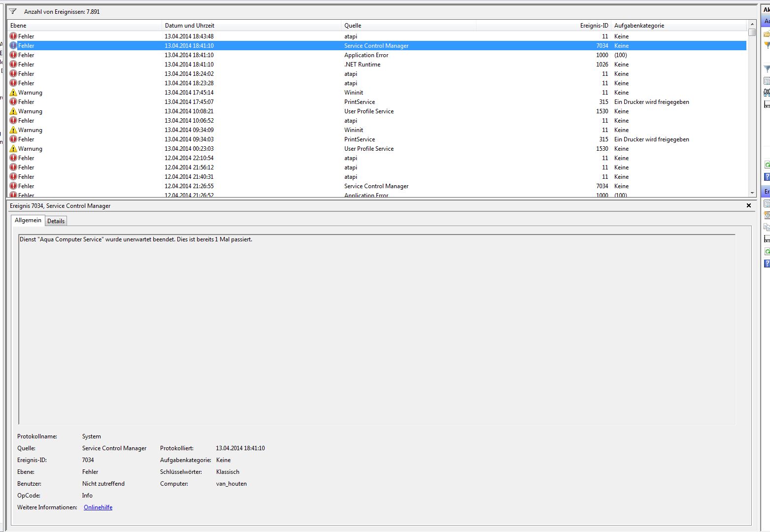Click error icon of atapi event 18:23:28

point(13,83)
